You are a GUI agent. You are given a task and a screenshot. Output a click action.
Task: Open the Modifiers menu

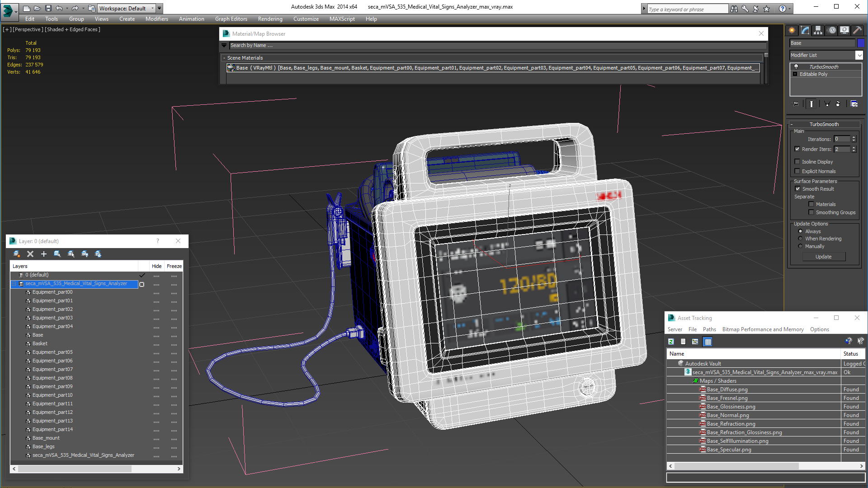click(156, 19)
